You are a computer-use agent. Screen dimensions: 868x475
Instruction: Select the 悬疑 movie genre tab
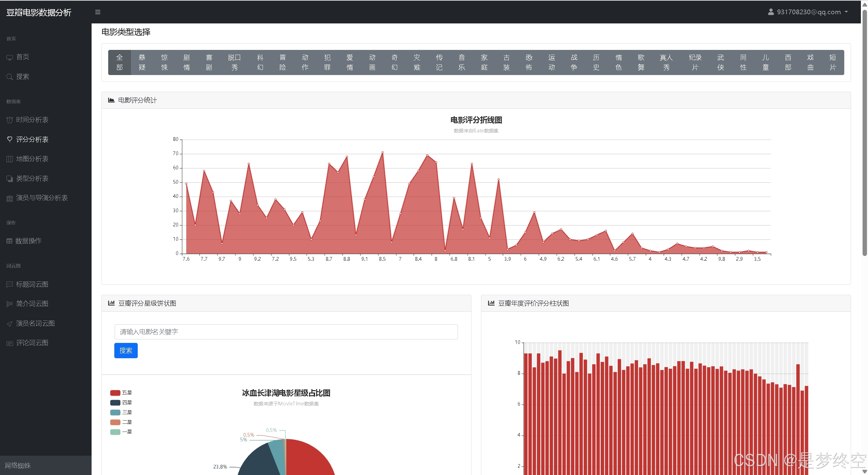coord(142,62)
